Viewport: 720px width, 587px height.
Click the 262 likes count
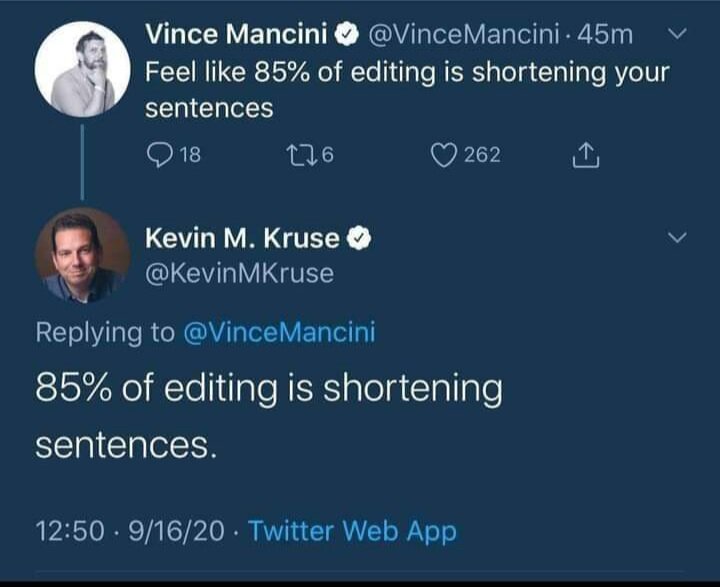pos(482,155)
